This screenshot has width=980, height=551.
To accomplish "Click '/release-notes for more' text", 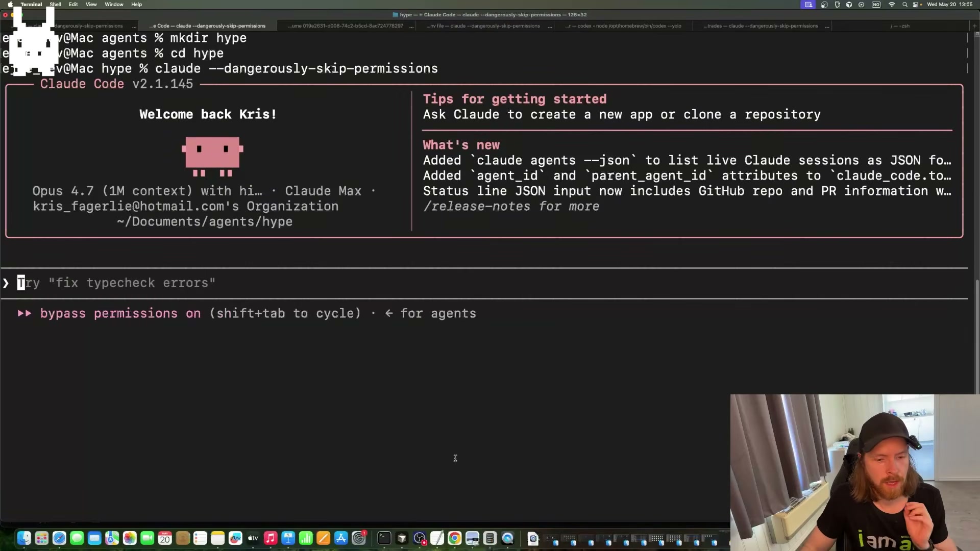I will click(511, 206).
